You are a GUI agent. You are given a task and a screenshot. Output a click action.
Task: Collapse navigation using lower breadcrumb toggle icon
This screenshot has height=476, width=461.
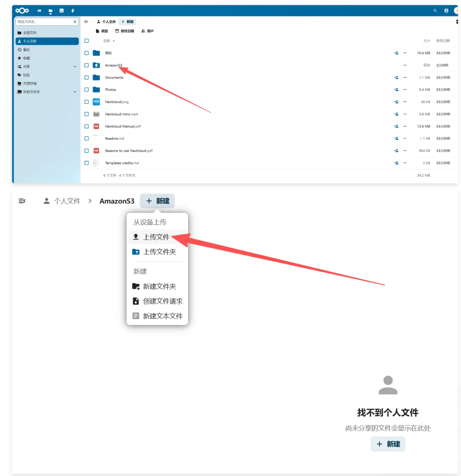(22, 201)
